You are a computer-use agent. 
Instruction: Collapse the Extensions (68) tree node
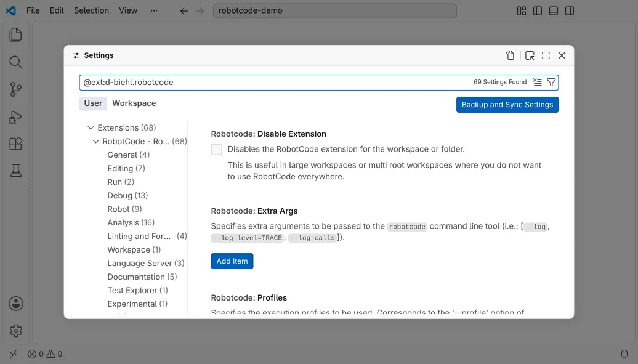click(x=91, y=128)
